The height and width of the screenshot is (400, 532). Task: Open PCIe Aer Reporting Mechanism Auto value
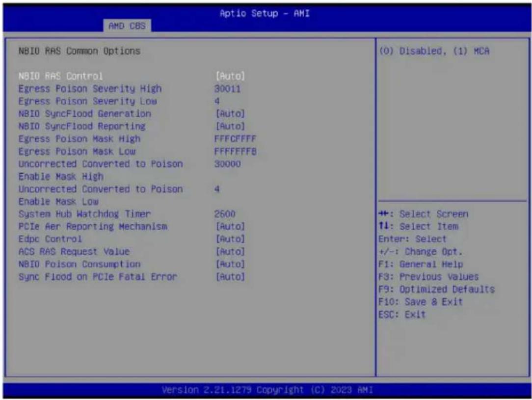click(x=230, y=226)
